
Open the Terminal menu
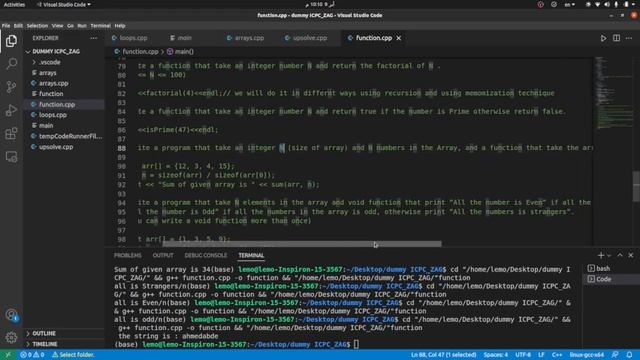[100, 25]
